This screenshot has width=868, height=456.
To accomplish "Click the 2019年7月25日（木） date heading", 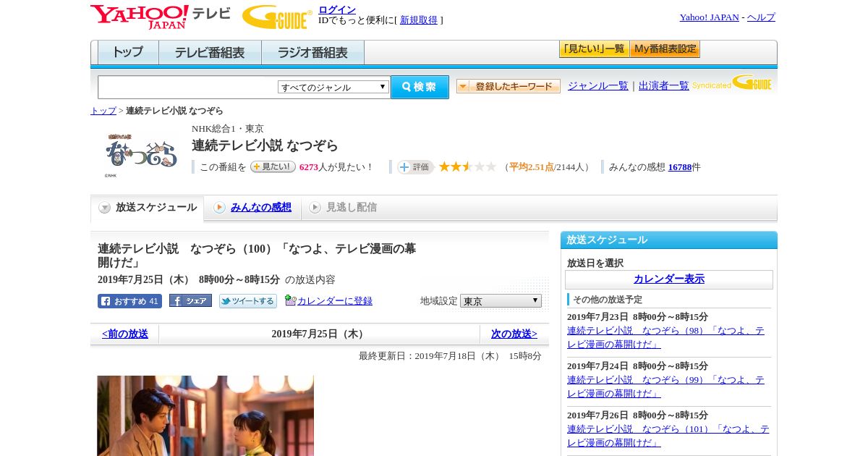I will (319, 334).
